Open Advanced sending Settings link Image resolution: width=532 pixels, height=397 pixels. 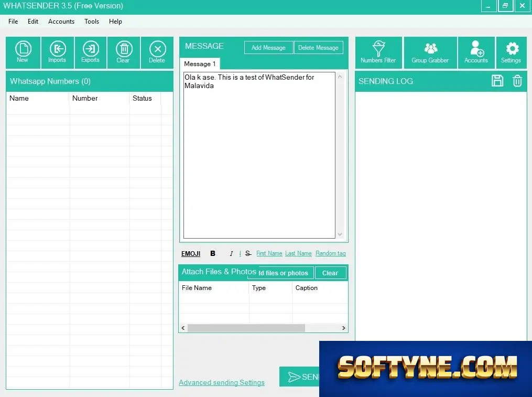pyautogui.click(x=222, y=382)
